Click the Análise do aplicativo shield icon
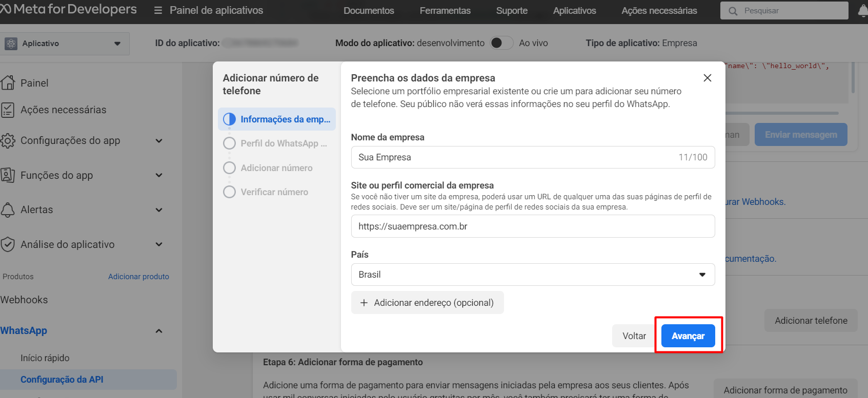Screen dimensions: 868x398 pos(8,244)
